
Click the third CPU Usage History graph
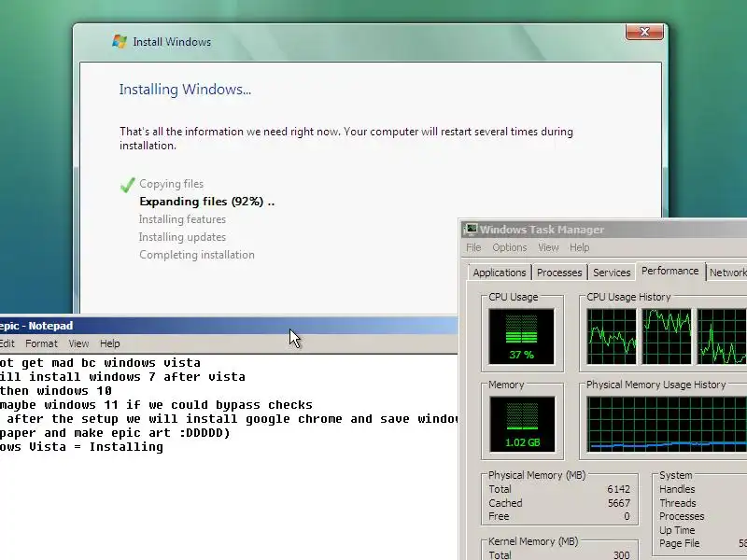[722, 336]
